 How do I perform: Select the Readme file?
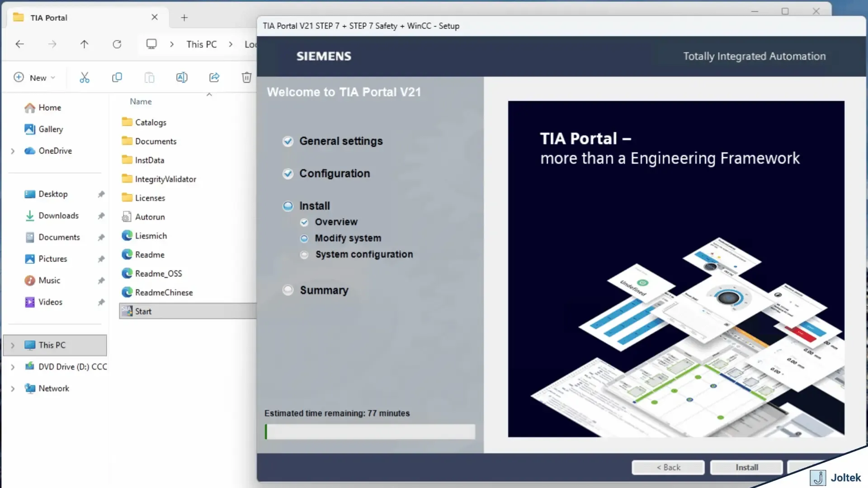coord(143,255)
